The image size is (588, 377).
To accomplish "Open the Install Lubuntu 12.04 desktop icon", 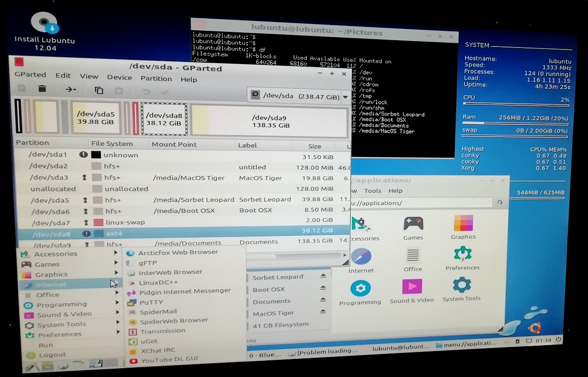I will point(45,31).
